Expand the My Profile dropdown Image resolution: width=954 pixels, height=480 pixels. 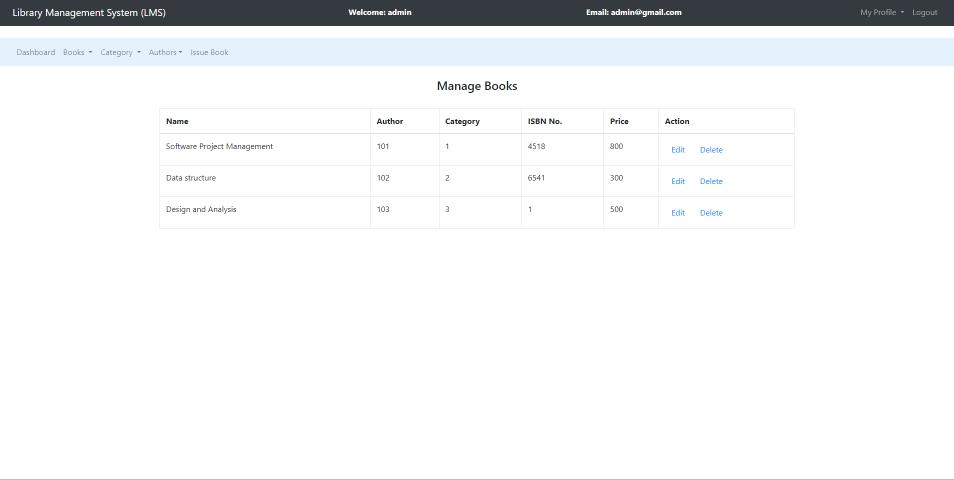click(x=881, y=12)
